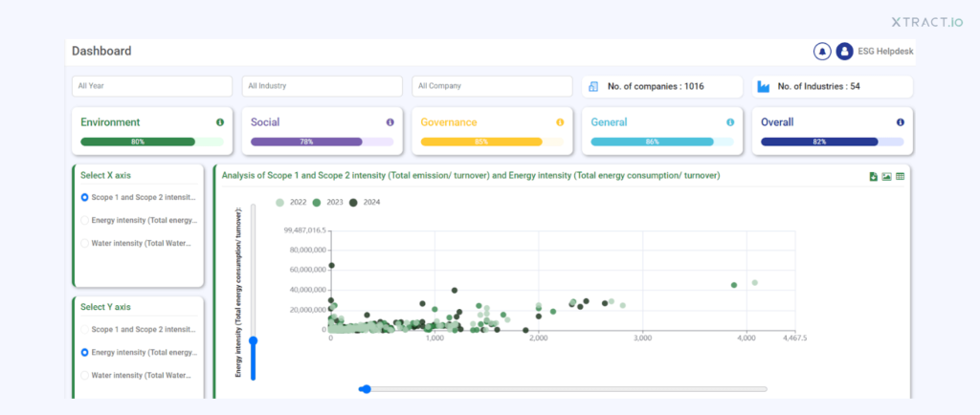Click the 80,000,000 Y-axis label
Screen dimensions: 980x415
308,251
